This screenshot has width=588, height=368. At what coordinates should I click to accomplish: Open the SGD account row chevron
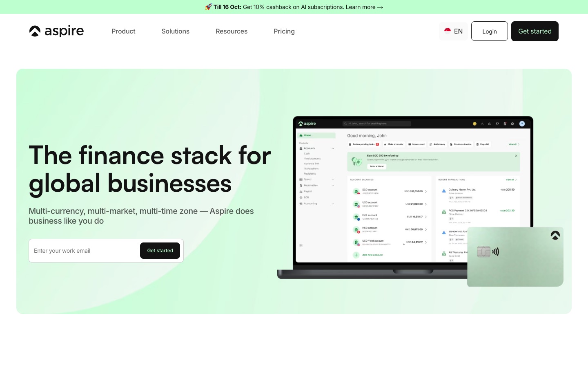click(426, 191)
